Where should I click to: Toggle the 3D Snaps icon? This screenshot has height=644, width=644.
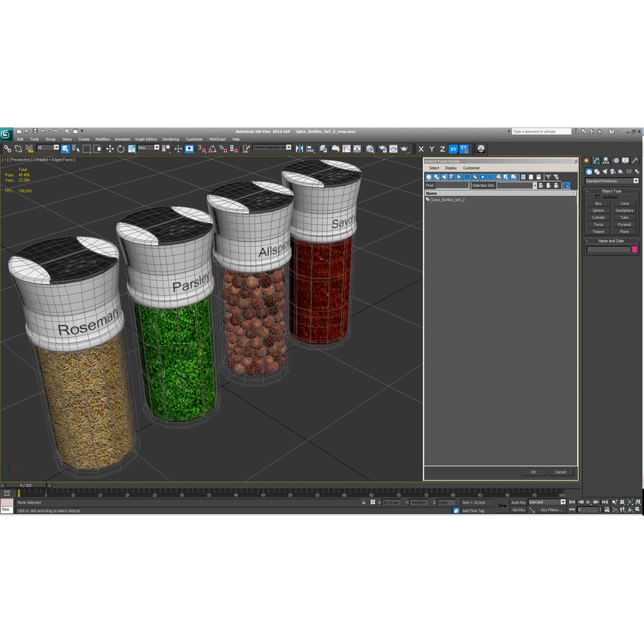[202, 148]
